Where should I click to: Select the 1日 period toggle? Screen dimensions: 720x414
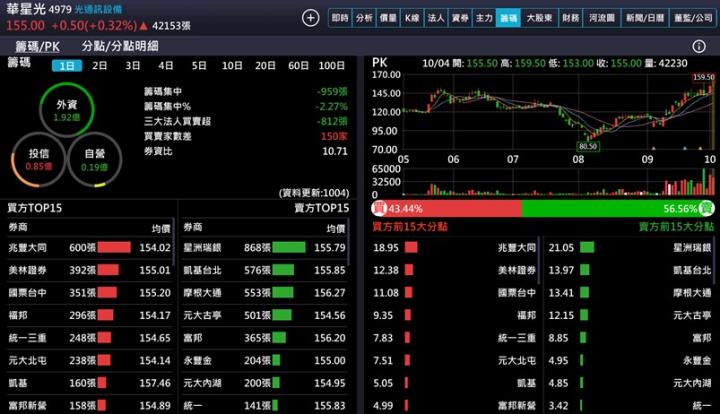pos(67,66)
